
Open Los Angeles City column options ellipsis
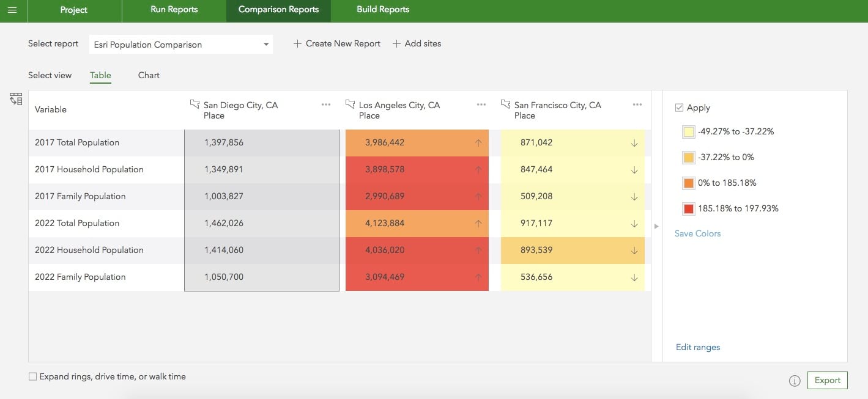481,104
